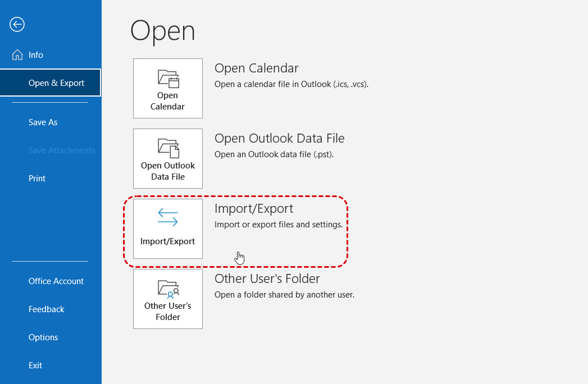
Task: Open the Info menu item
Action: [x=36, y=55]
